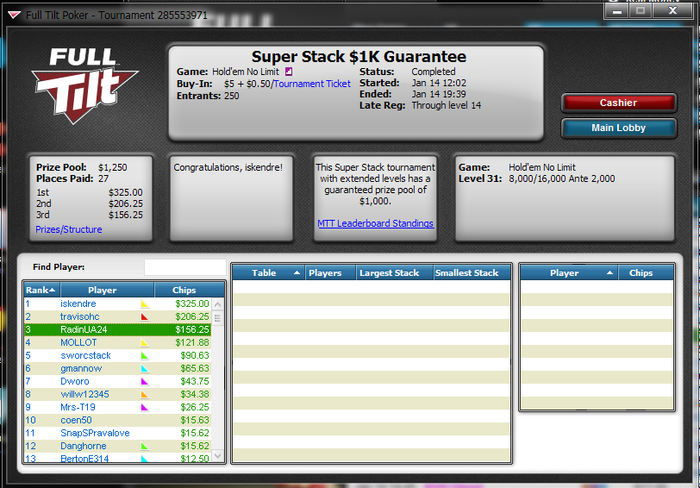Select player coen50 in rank list

(x=118, y=421)
